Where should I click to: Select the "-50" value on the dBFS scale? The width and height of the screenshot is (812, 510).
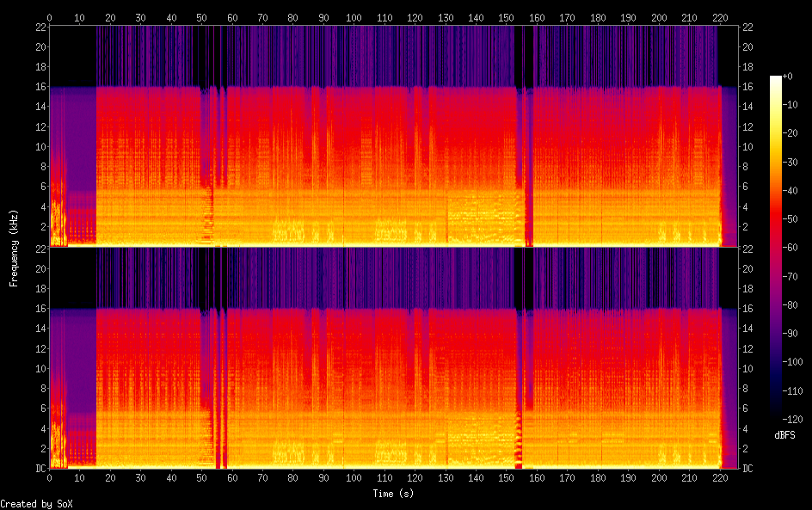[x=790, y=219]
